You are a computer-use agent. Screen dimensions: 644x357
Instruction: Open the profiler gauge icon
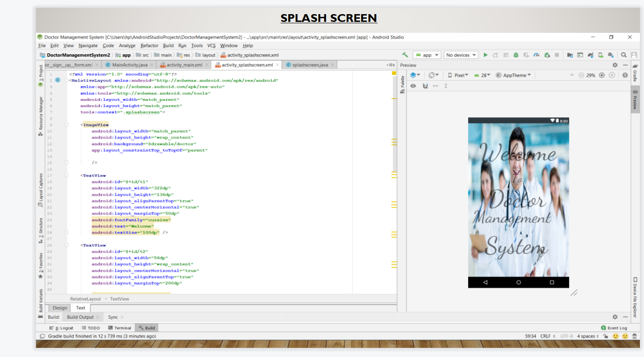tap(536, 55)
